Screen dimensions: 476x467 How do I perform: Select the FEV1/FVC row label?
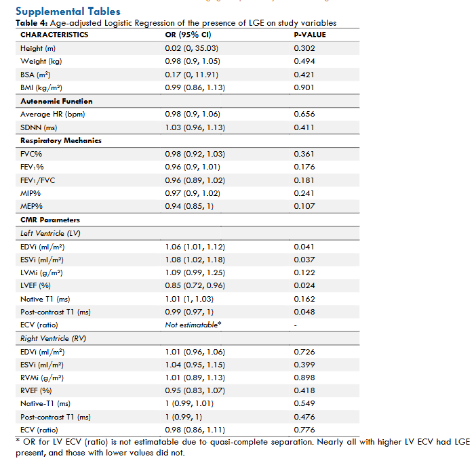pyautogui.click(x=38, y=180)
